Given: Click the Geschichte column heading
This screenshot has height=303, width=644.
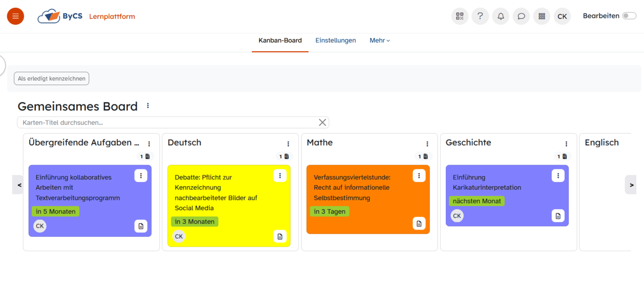Looking at the screenshot, I should point(468,143).
